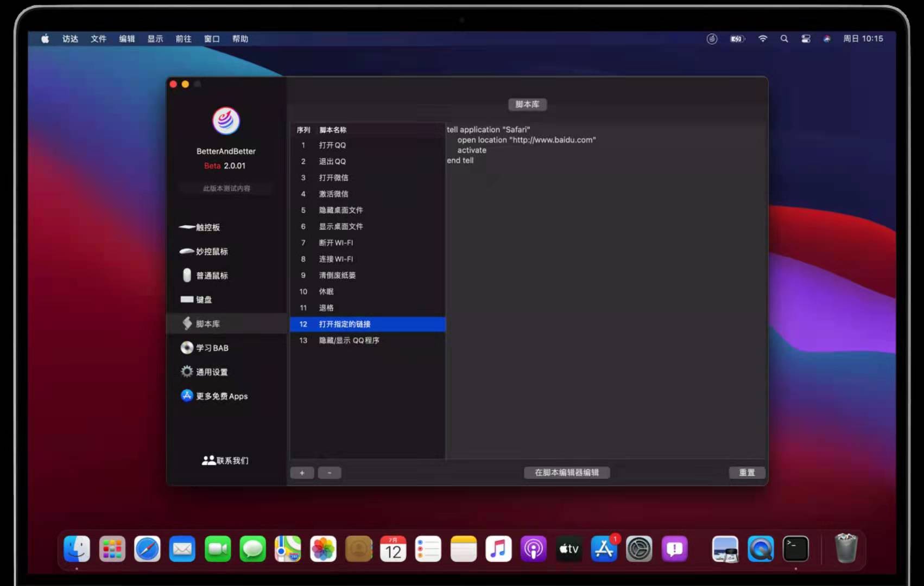
Task: Open the 帮助 menu
Action: pos(241,39)
